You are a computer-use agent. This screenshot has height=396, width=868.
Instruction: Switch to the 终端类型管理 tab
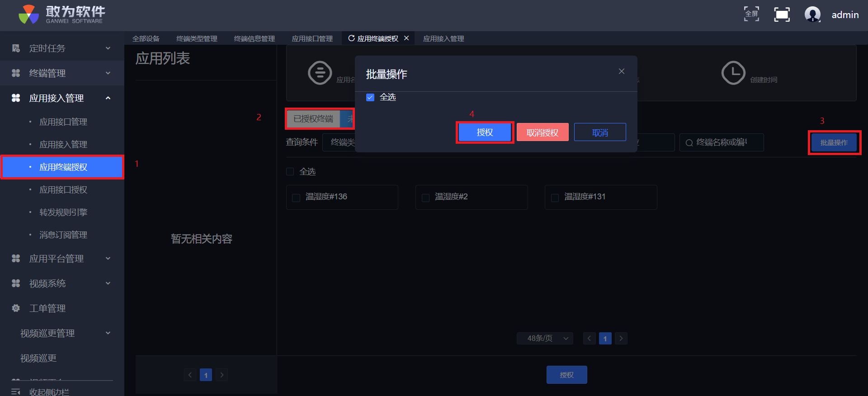tap(197, 38)
